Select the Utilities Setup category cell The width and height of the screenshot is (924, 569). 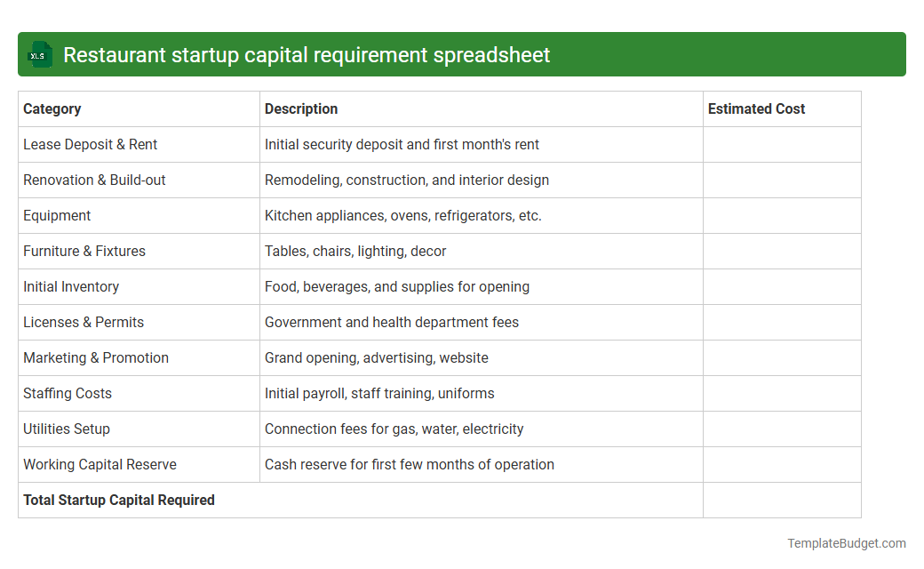point(67,429)
